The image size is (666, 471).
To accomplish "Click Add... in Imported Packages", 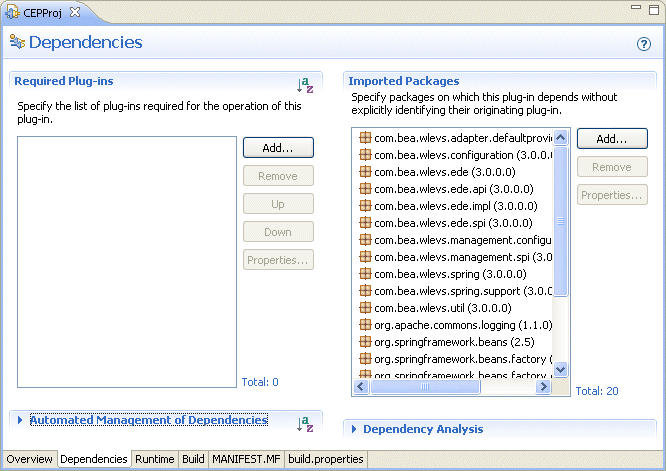I will point(612,138).
